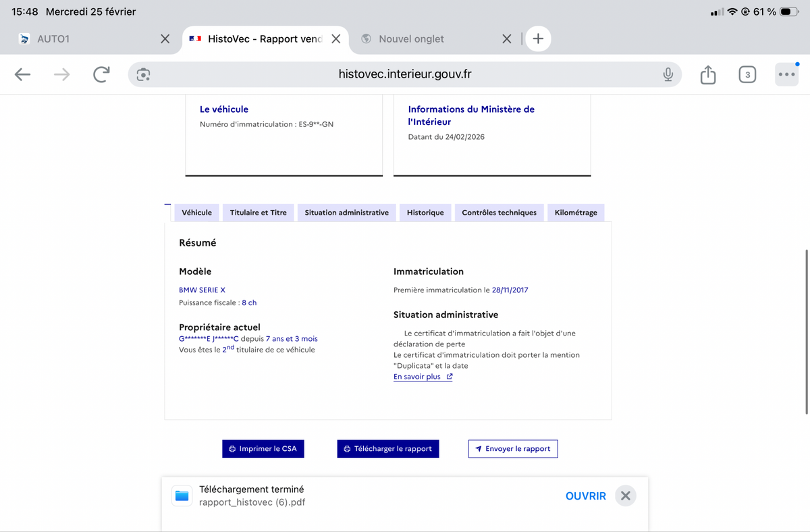Click the Imprimer le CSA button
This screenshot has width=810, height=532.
(263, 449)
